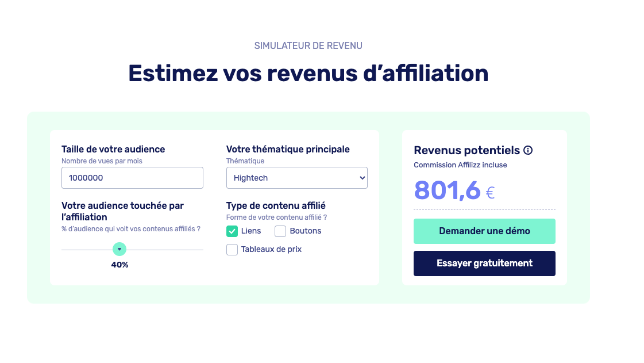The width and height of the screenshot is (644, 363).
Task: Click the audience percentage slider handle
Action: pos(119,249)
